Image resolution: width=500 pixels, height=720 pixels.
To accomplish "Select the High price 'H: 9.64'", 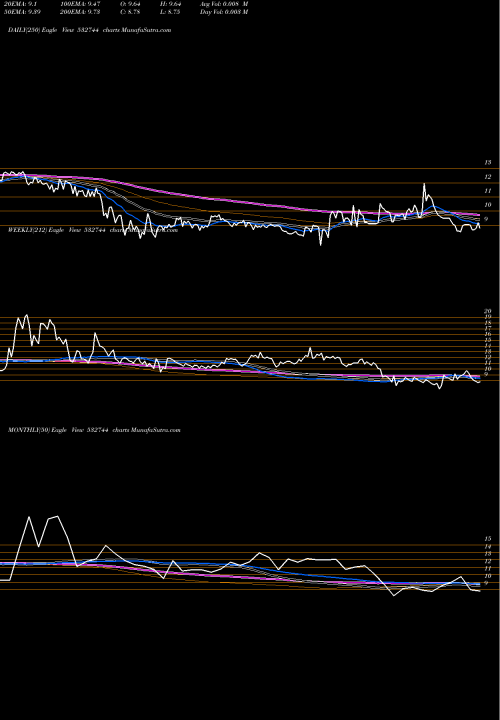I will click(x=170, y=4).
